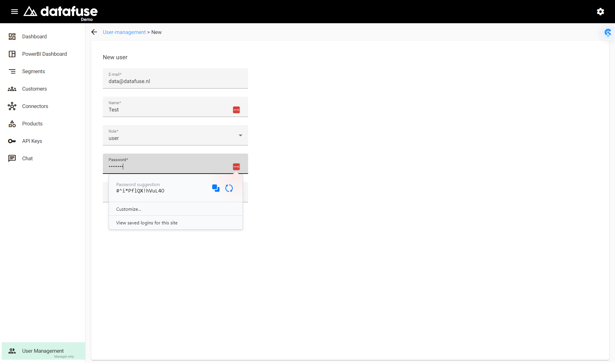
Task: Click the API Keys key icon
Action: 12,141
